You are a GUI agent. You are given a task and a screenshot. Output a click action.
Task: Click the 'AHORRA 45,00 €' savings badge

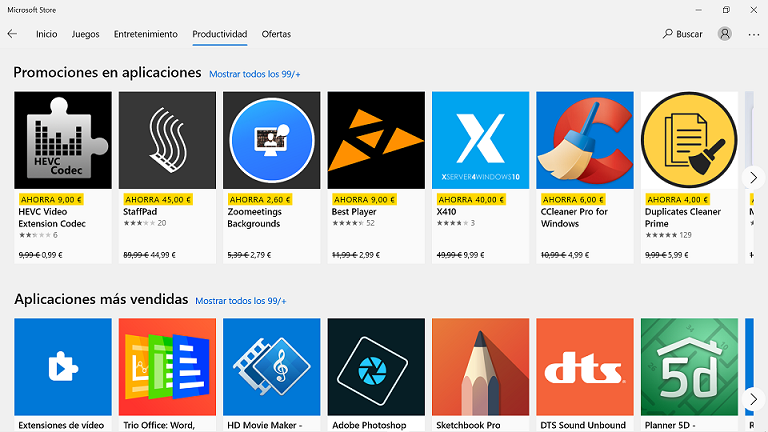coord(158,199)
